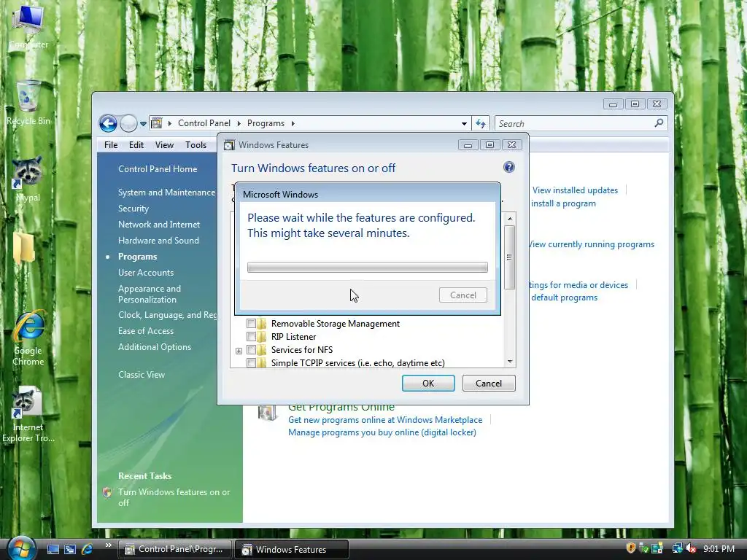This screenshot has width=747, height=560.
Task: Open Network and Internet category
Action: pyautogui.click(x=159, y=225)
